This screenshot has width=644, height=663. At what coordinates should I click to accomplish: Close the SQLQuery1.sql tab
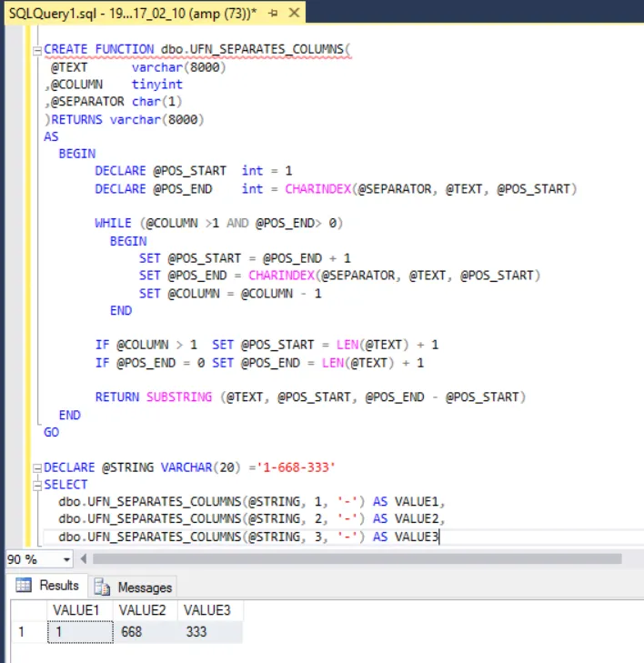pyautogui.click(x=294, y=13)
